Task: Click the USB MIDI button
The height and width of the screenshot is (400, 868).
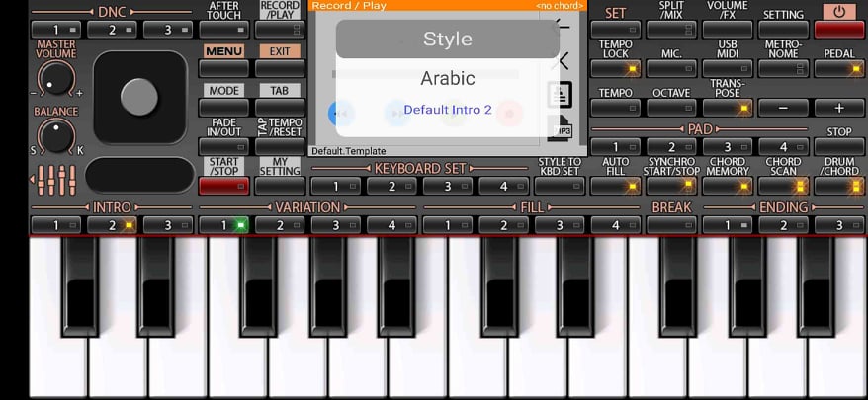Action: (728, 68)
